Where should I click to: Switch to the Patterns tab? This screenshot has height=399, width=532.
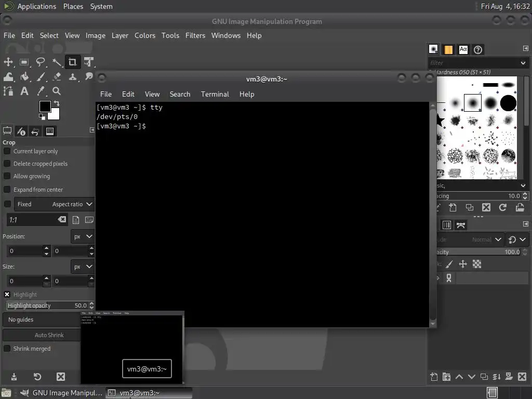point(448,50)
